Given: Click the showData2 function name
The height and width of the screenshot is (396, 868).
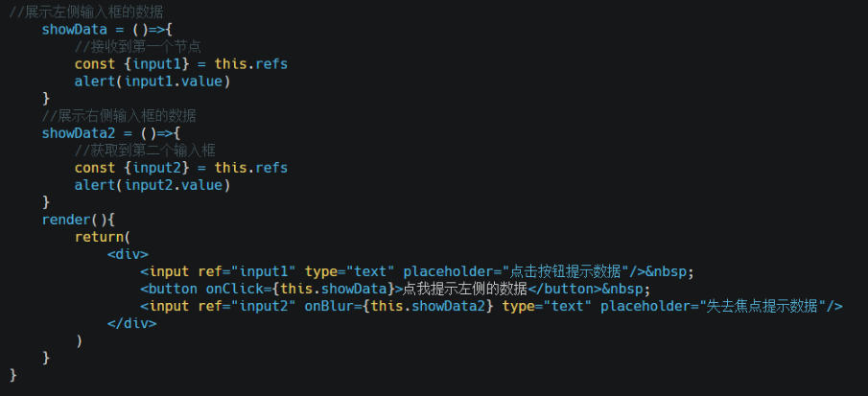Looking at the screenshot, I should (78, 133).
